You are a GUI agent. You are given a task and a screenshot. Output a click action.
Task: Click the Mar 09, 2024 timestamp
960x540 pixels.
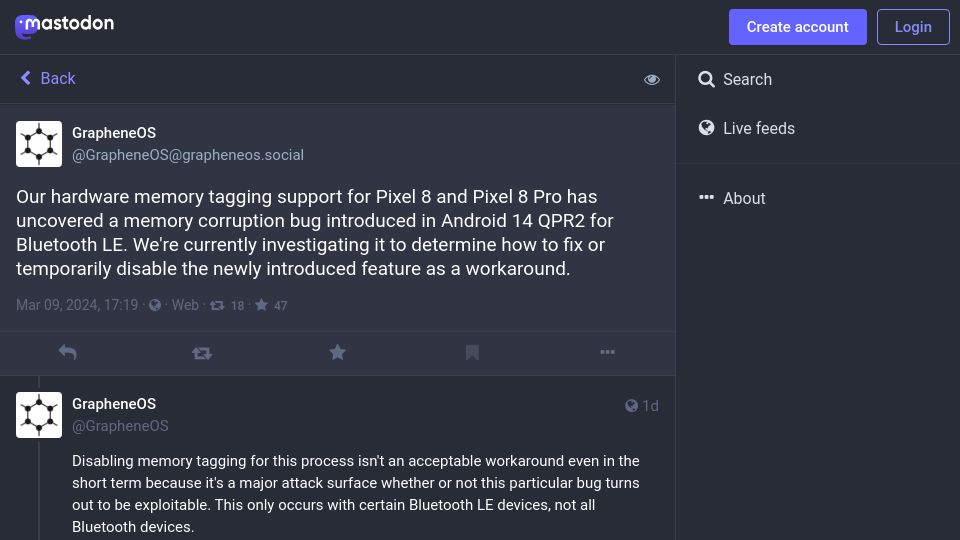click(77, 305)
